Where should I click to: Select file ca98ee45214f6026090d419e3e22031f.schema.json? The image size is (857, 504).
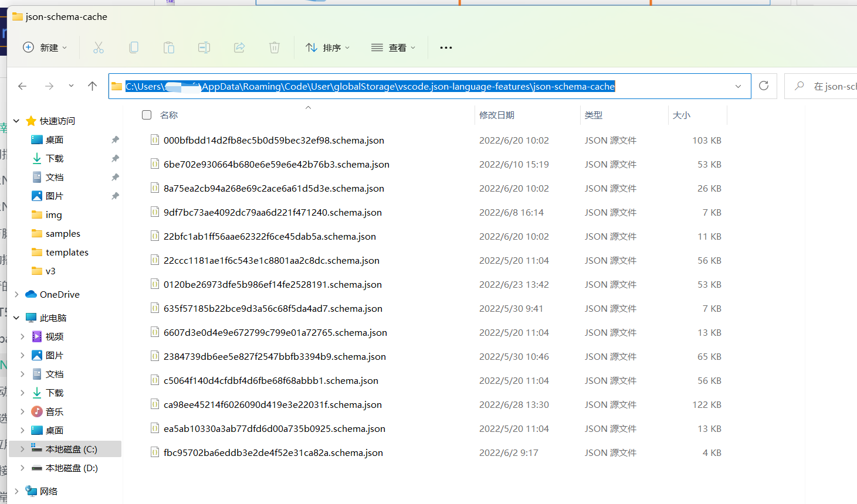tap(273, 405)
